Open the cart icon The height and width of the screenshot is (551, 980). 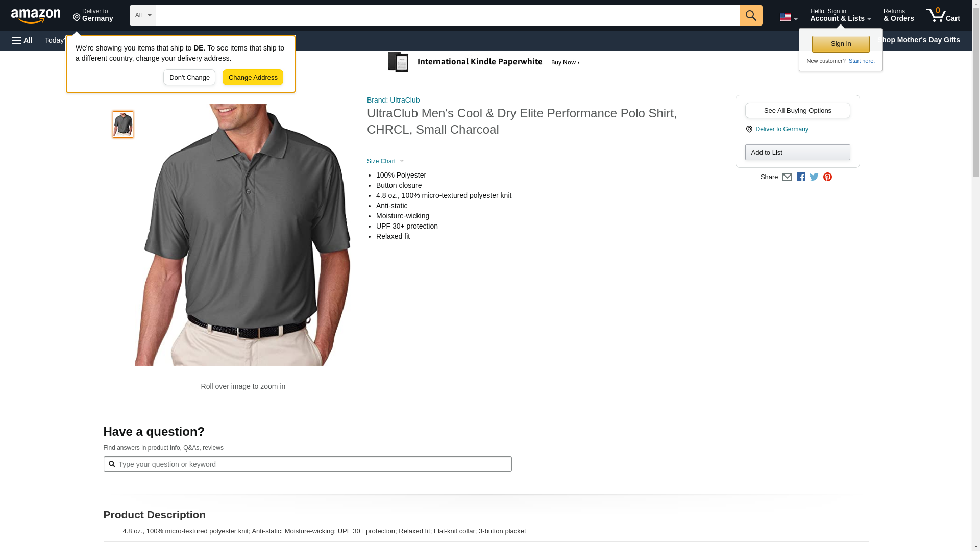click(943, 15)
